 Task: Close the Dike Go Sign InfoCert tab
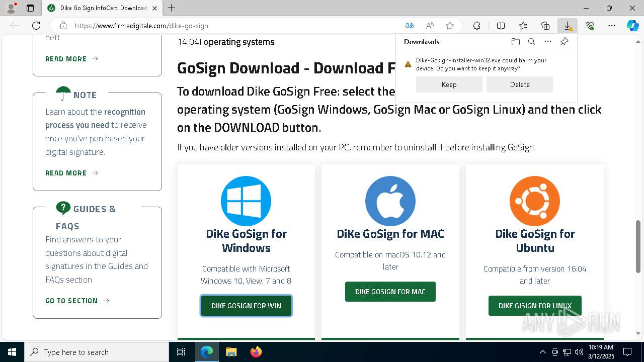coord(154,8)
